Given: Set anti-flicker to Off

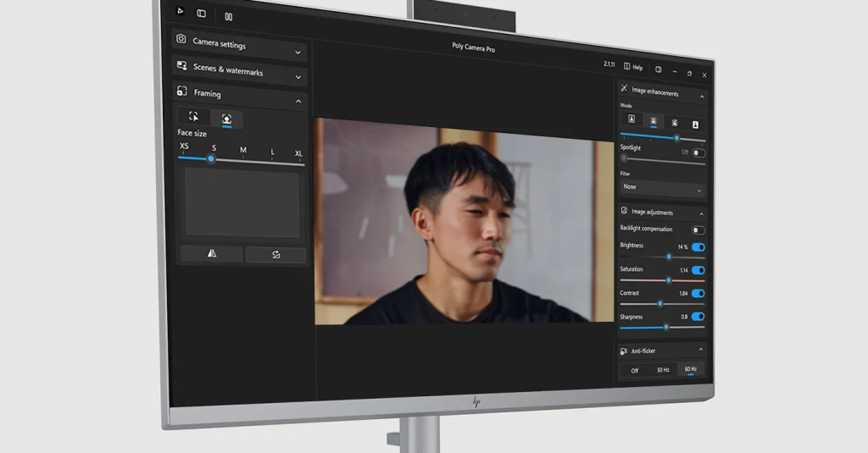Looking at the screenshot, I should 635,370.
